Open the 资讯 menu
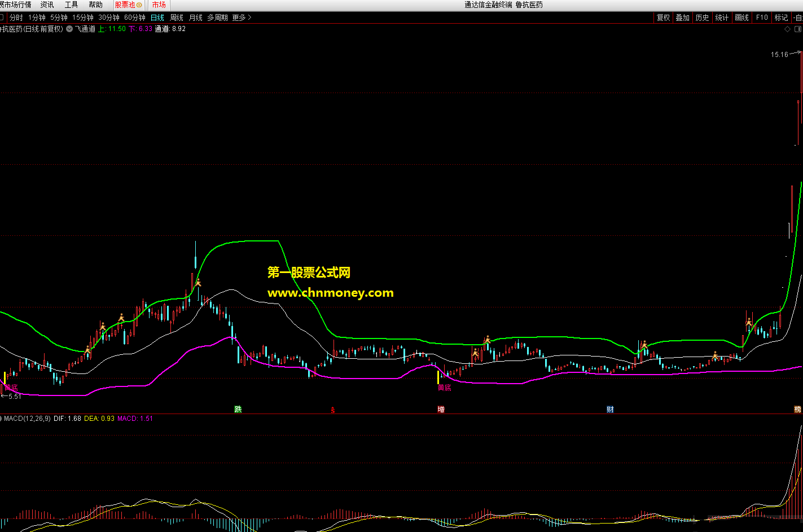This screenshot has width=803, height=532. [47, 5]
